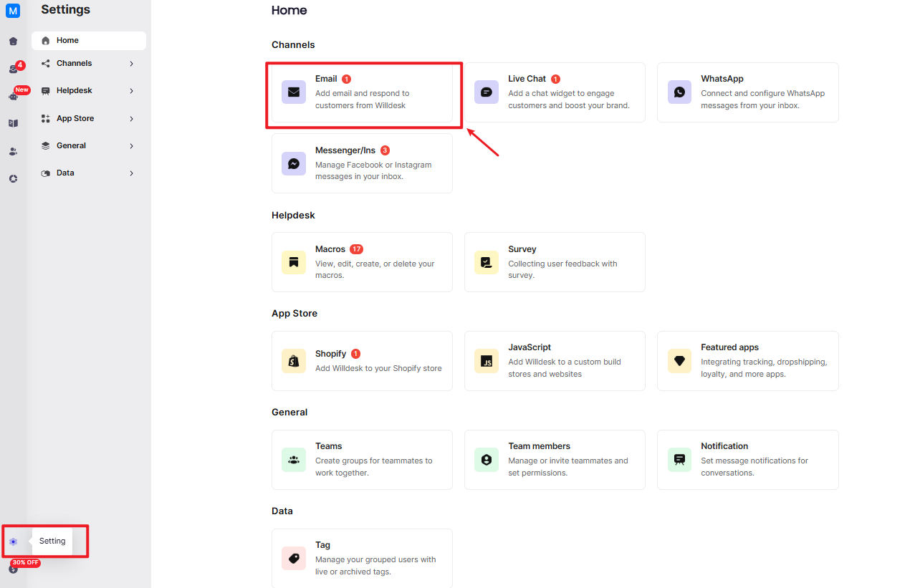Image resolution: width=915 pixels, height=588 pixels.
Task: Open the Notification card
Action: pos(747,460)
